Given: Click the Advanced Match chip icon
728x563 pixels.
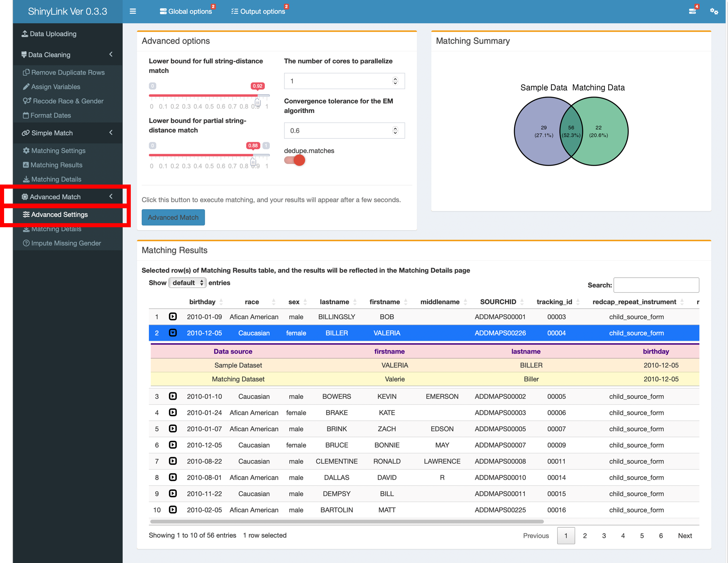Looking at the screenshot, I should click(x=25, y=197).
